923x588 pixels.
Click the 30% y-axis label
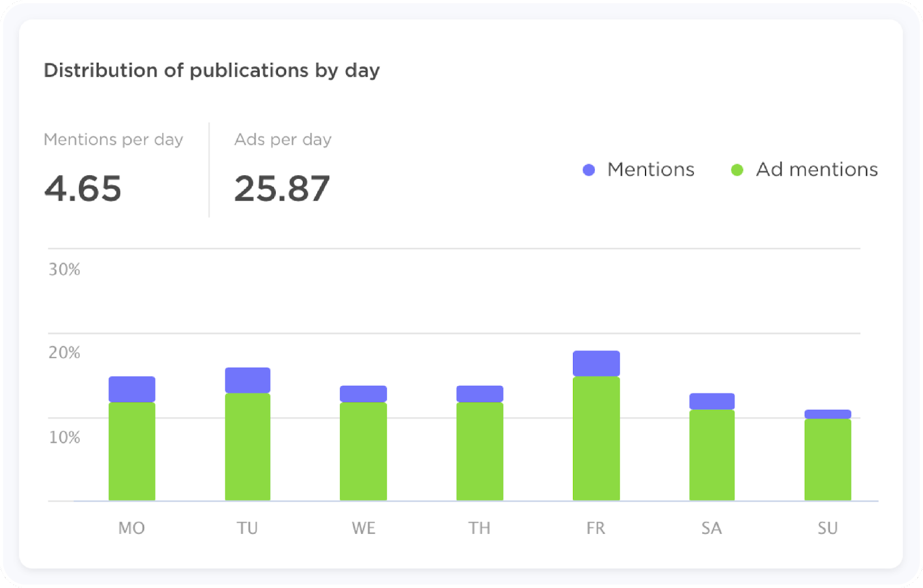[64, 269]
